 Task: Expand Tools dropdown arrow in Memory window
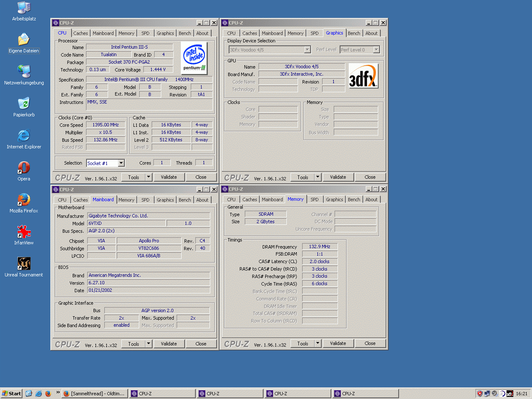pyautogui.click(x=318, y=343)
